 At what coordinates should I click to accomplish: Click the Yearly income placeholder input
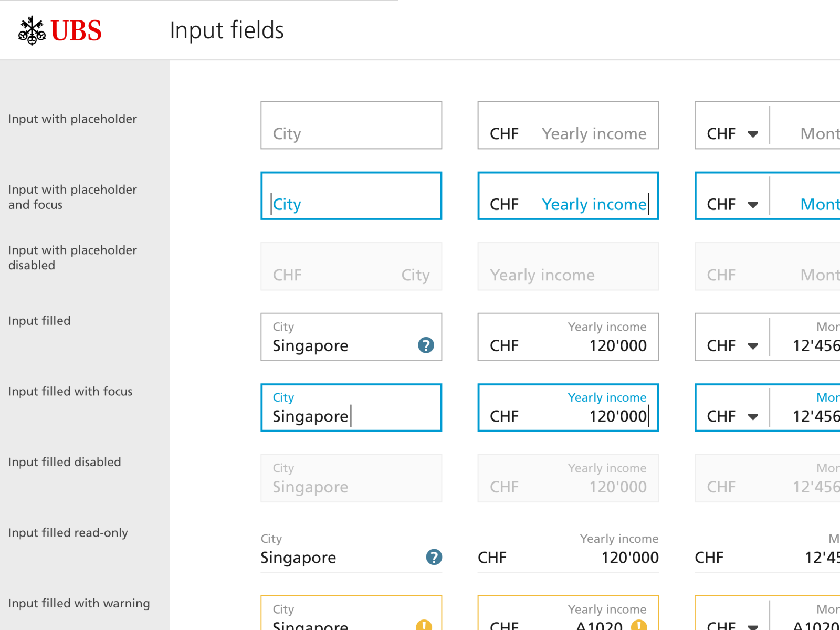568,125
